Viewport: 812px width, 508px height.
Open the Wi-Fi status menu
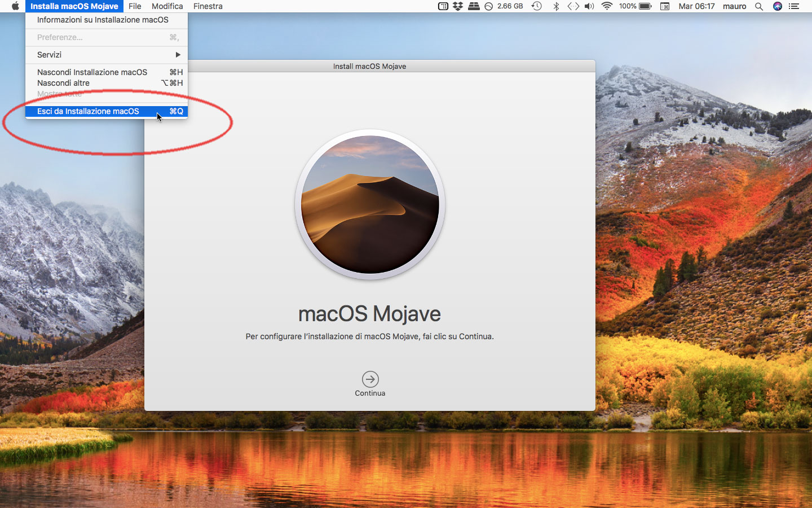[x=607, y=6]
